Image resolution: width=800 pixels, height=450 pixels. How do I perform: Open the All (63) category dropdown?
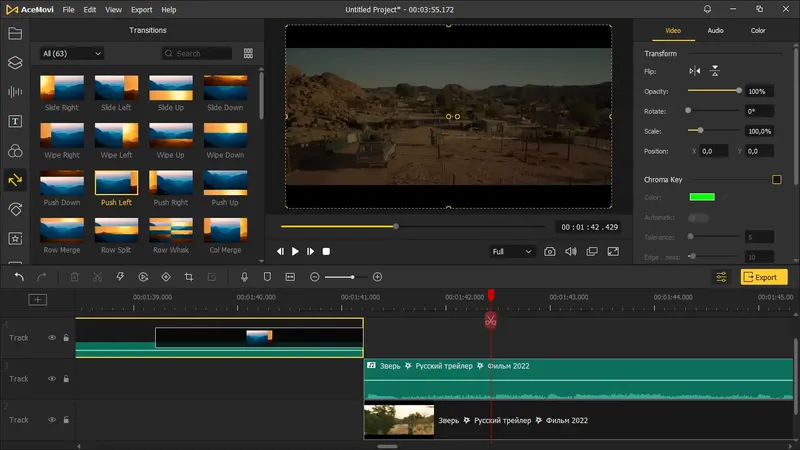coord(71,53)
